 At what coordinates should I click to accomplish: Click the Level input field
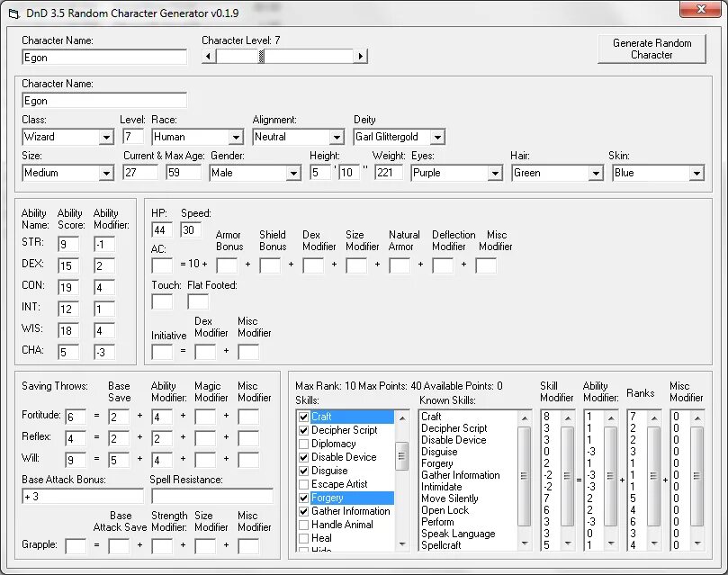(133, 137)
